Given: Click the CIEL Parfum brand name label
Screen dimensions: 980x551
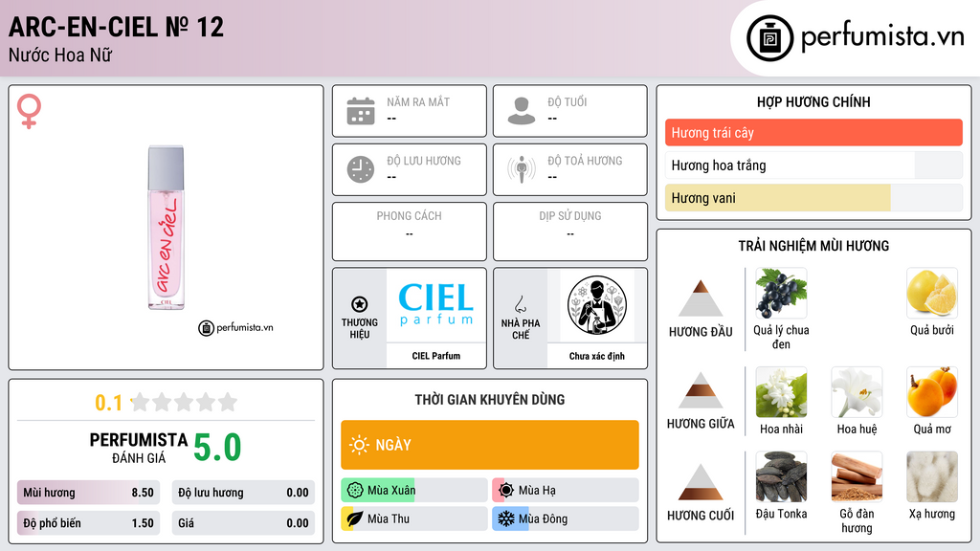Looking at the screenshot, I should (x=436, y=356).
